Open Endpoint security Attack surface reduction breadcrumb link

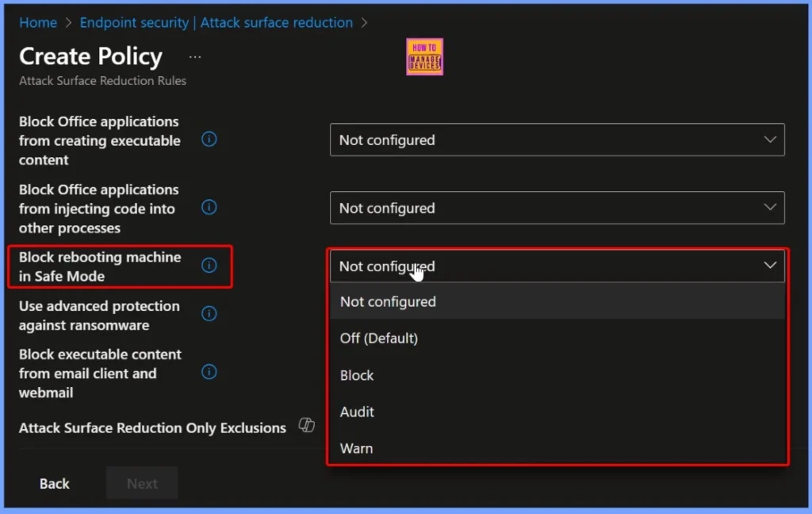coord(216,22)
